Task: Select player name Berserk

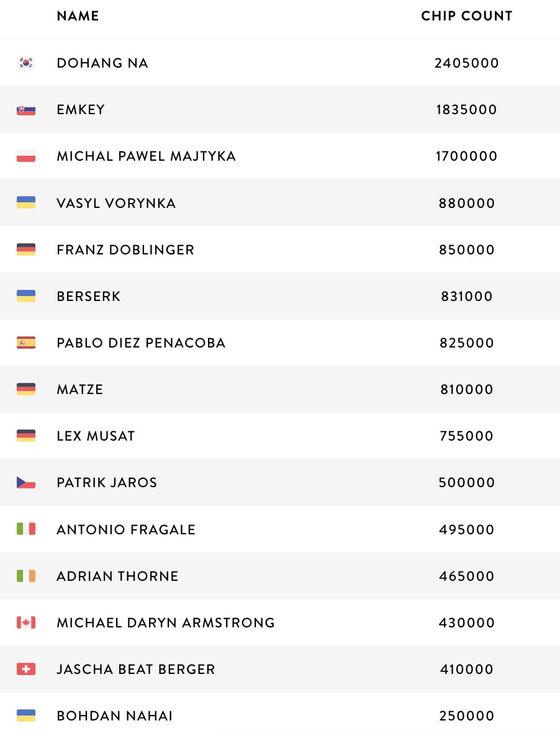Action: coord(89,297)
